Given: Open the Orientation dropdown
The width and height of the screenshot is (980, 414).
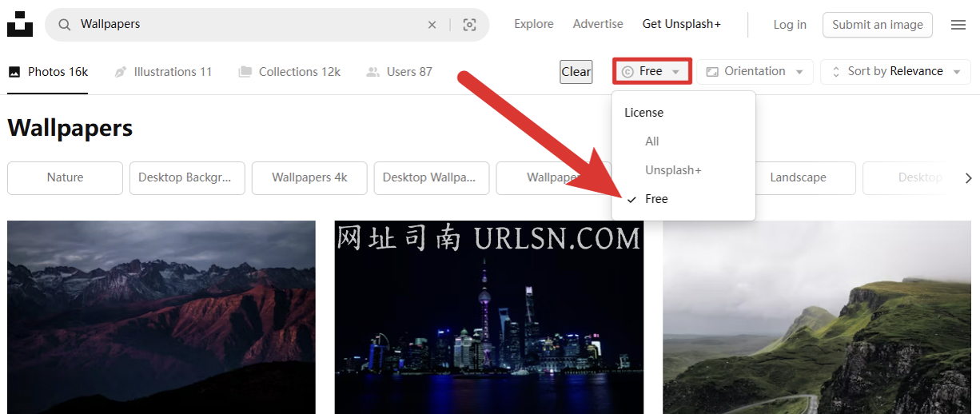Looking at the screenshot, I should tap(755, 71).
